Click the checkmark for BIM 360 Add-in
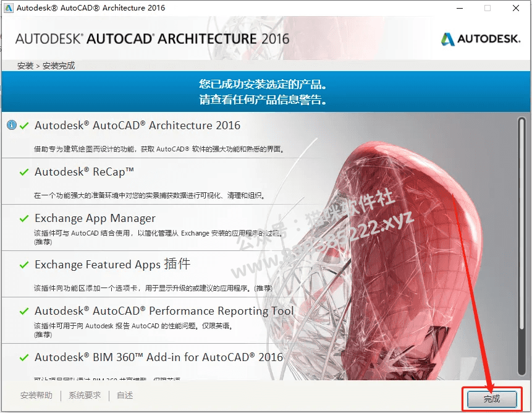Viewport: 532px width, 413px height. coord(24,358)
